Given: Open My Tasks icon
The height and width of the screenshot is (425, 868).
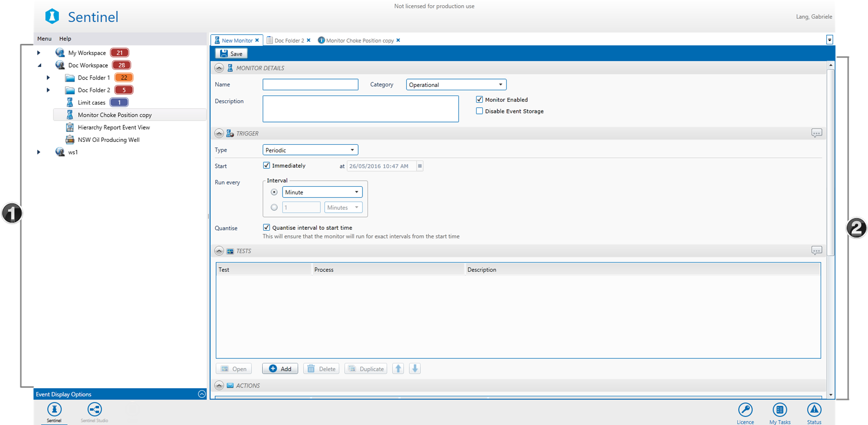Looking at the screenshot, I should (x=779, y=410).
